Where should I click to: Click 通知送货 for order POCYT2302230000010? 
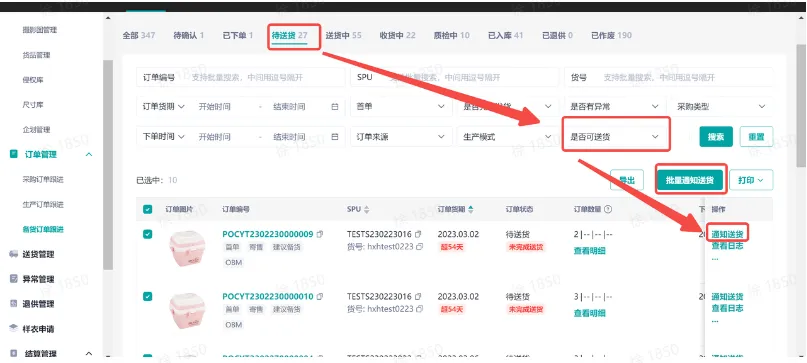pyautogui.click(x=727, y=297)
